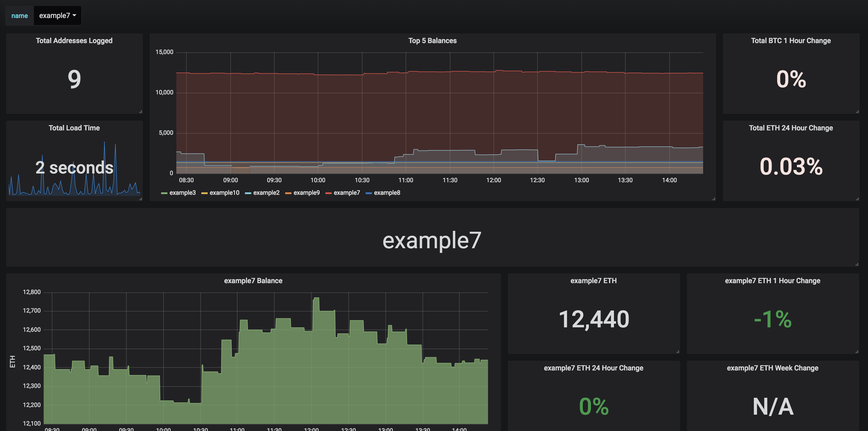Open the Top 5 Balances panel title menu
Screen dimensions: 868x431
[x=432, y=41]
